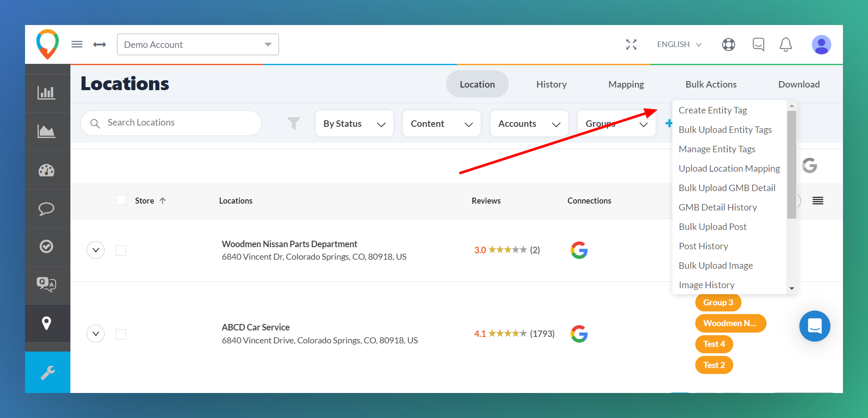
Task: Click the Bulk Actions menu scrollbar thumb
Action: tap(792, 165)
